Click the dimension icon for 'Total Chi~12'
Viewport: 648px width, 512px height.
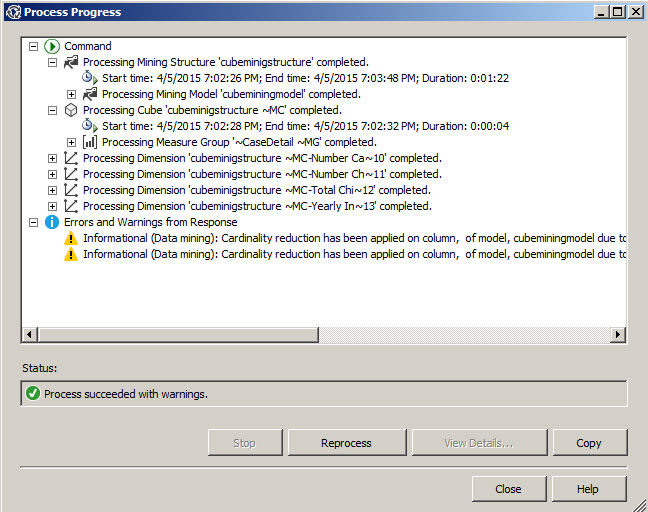tap(71, 190)
